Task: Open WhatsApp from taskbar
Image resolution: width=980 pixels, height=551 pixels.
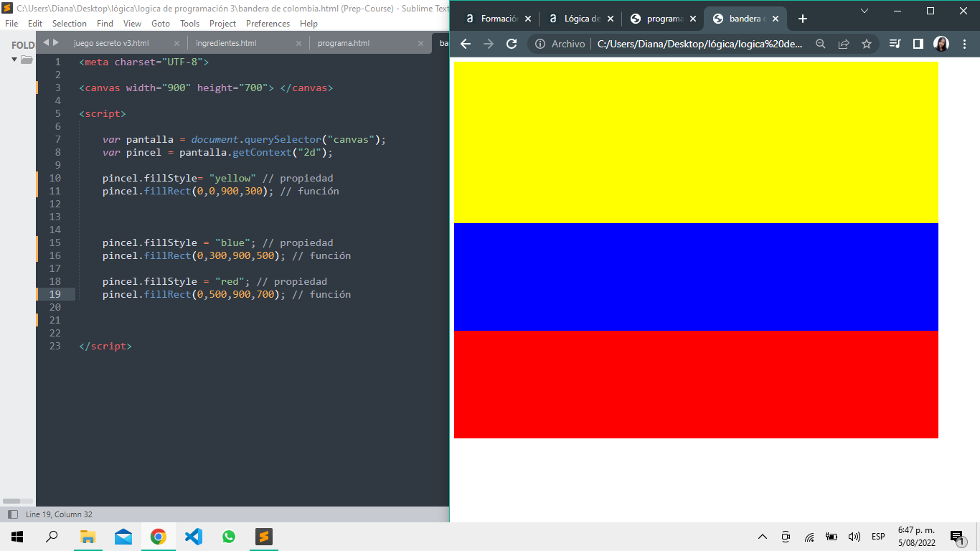Action: pos(229,537)
